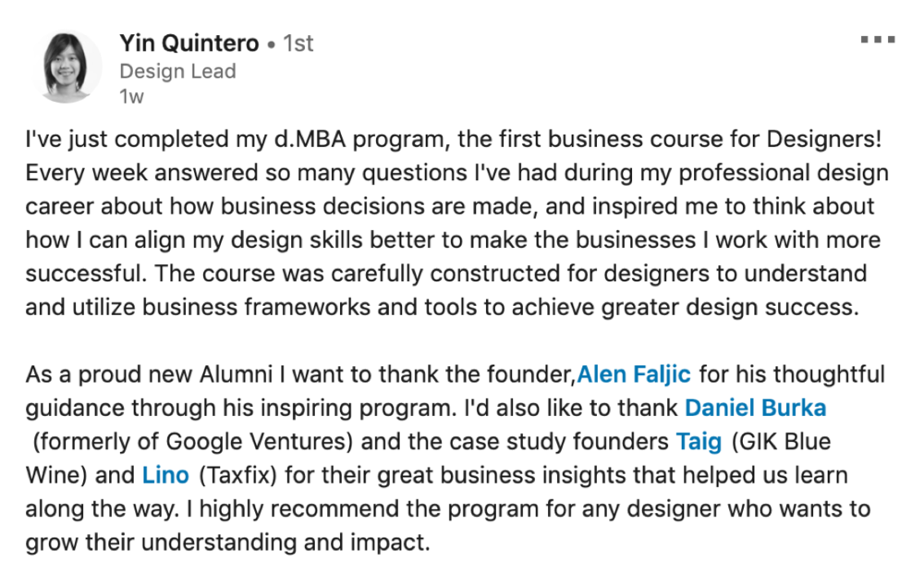
Task: Open the post options ellipsis menu
Action: point(877,39)
